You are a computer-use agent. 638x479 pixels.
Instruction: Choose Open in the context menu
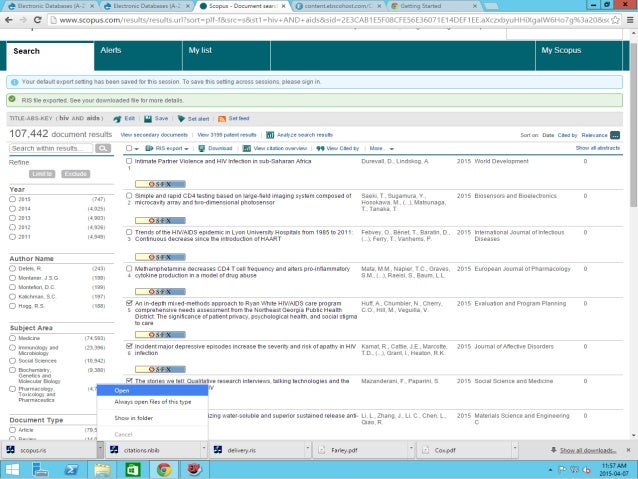tap(153, 391)
